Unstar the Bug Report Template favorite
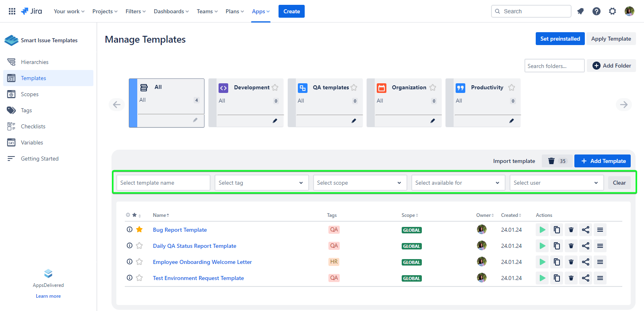 (x=139, y=230)
